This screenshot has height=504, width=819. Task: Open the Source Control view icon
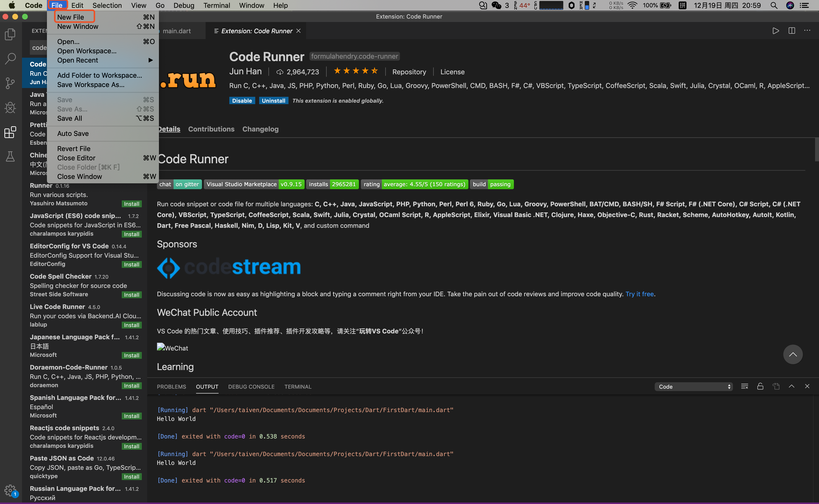pyautogui.click(x=10, y=83)
